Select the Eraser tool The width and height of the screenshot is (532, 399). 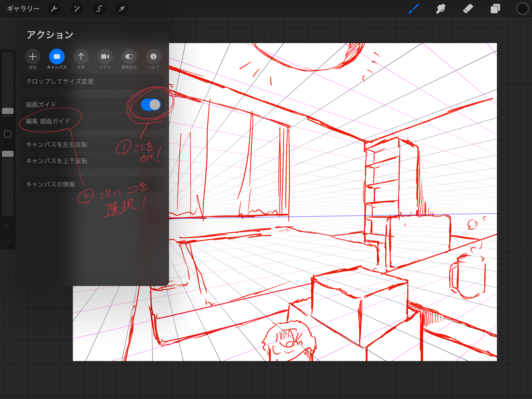click(x=468, y=9)
